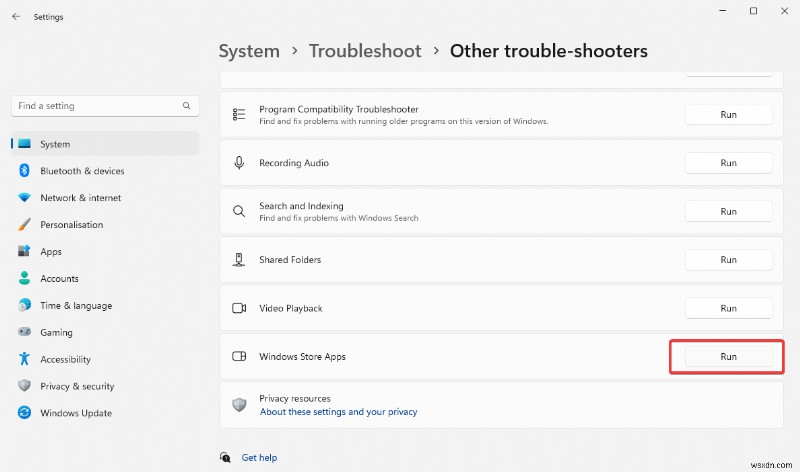Go to Network & internet settings
The width and height of the screenshot is (800, 472).
pyautogui.click(x=81, y=198)
